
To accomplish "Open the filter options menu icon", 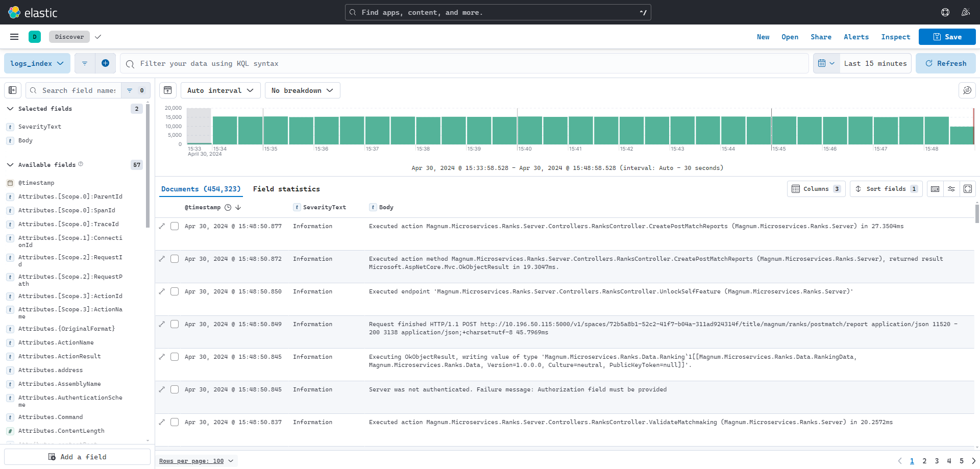I will pos(85,63).
